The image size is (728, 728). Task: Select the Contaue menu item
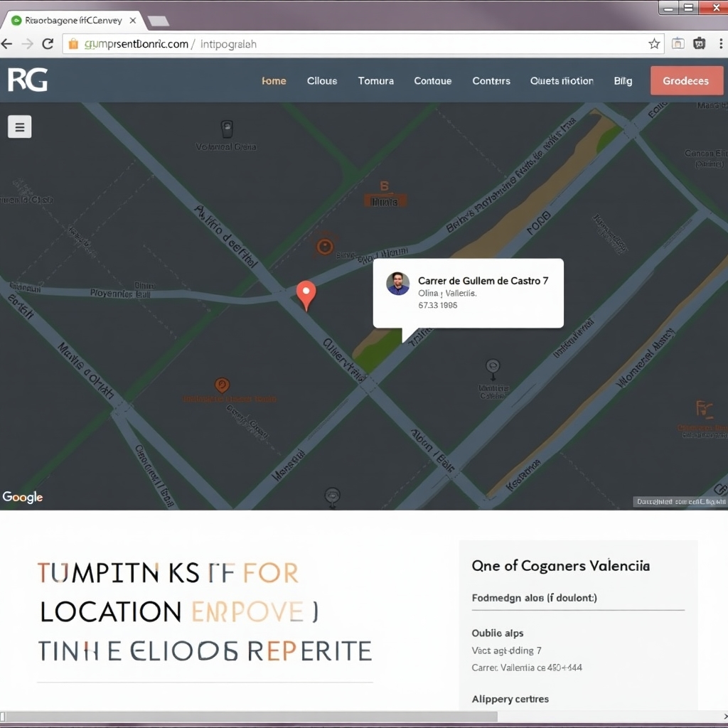tap(433, 81)
